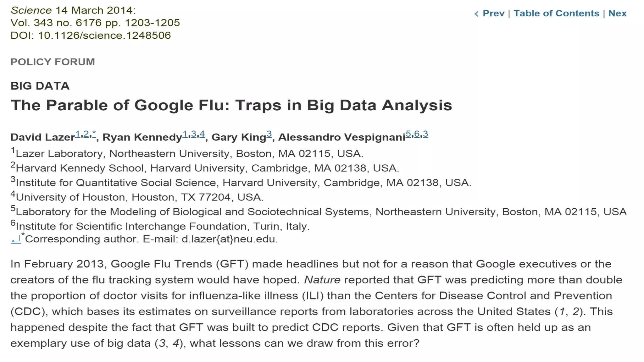Image resolution: width=644 pixels, height=362 pixels.
Task: Click David Lazer's affiliation 1 superscript
Action: pyautogui.click(x=77, y=134)
